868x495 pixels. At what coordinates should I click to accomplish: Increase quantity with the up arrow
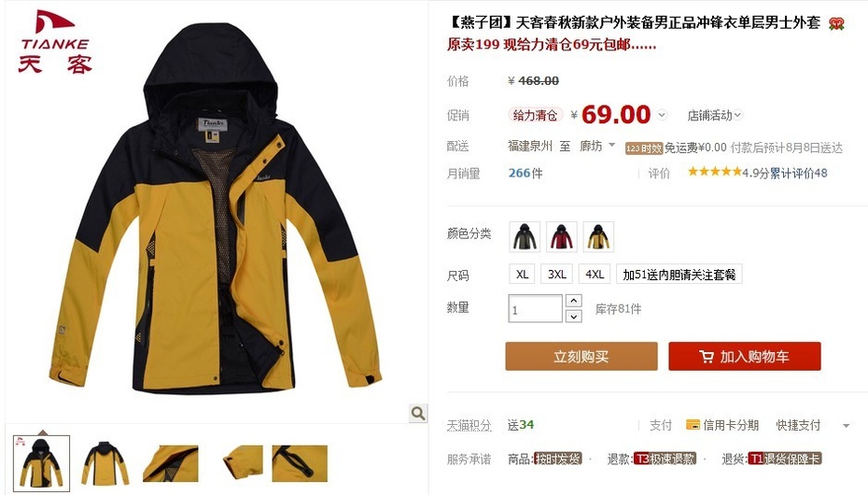(x=573, y=301)
